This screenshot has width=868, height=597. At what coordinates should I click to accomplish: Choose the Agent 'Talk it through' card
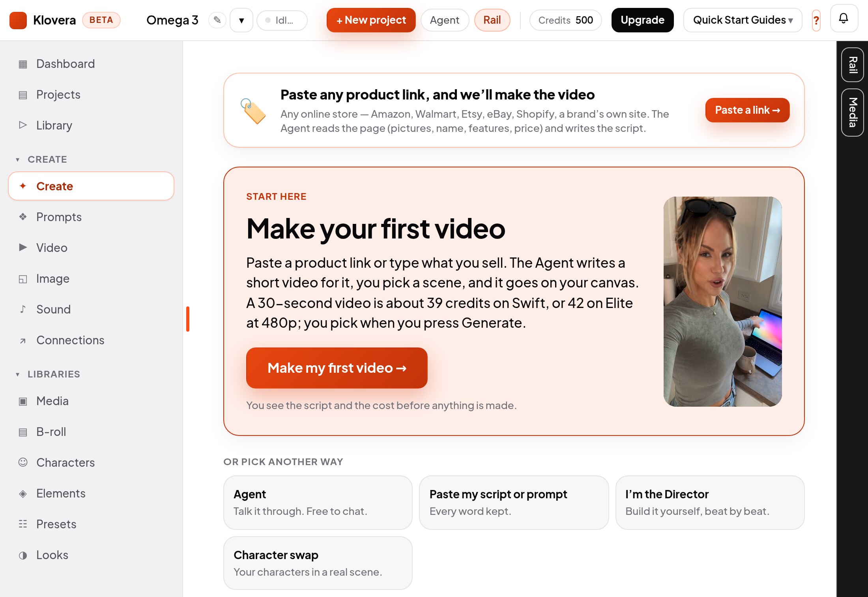pyautogui.click(x=318, y=503)
